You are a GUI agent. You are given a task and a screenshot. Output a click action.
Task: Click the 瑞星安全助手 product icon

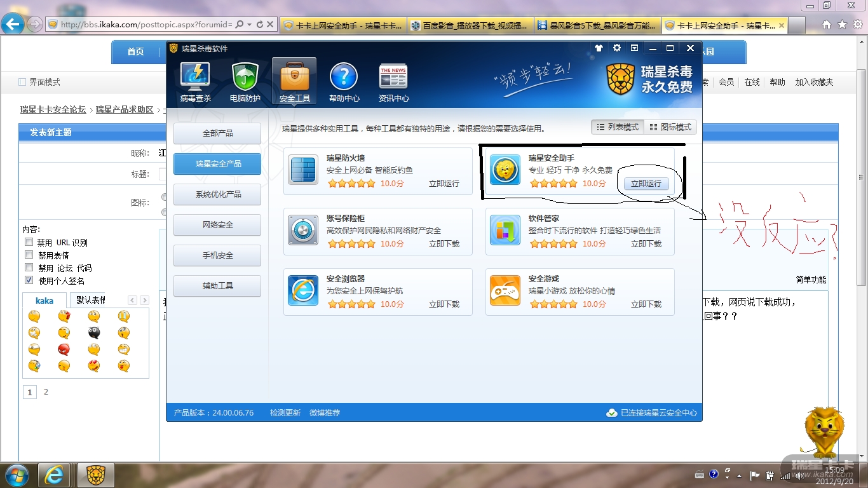[505, 170]
